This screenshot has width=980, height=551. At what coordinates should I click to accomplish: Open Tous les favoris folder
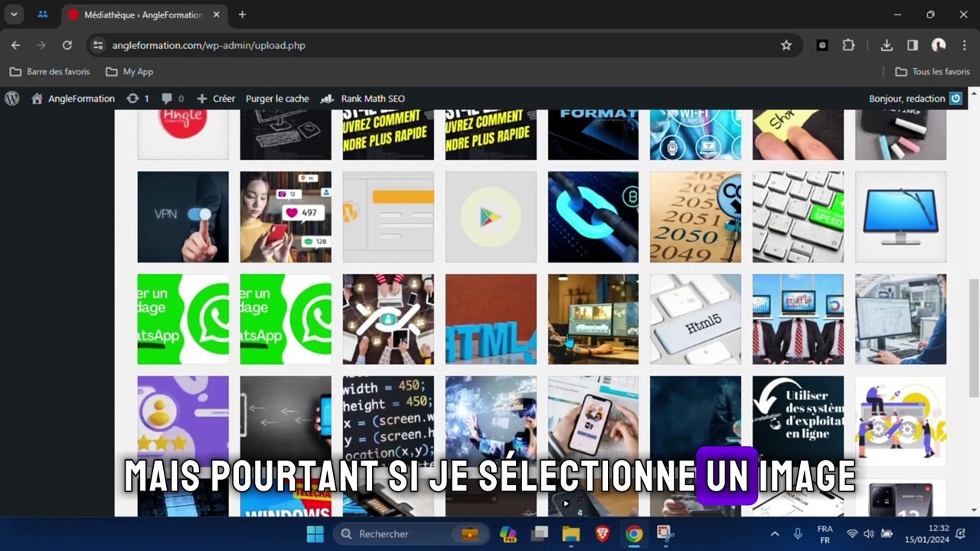click(933, 71)
